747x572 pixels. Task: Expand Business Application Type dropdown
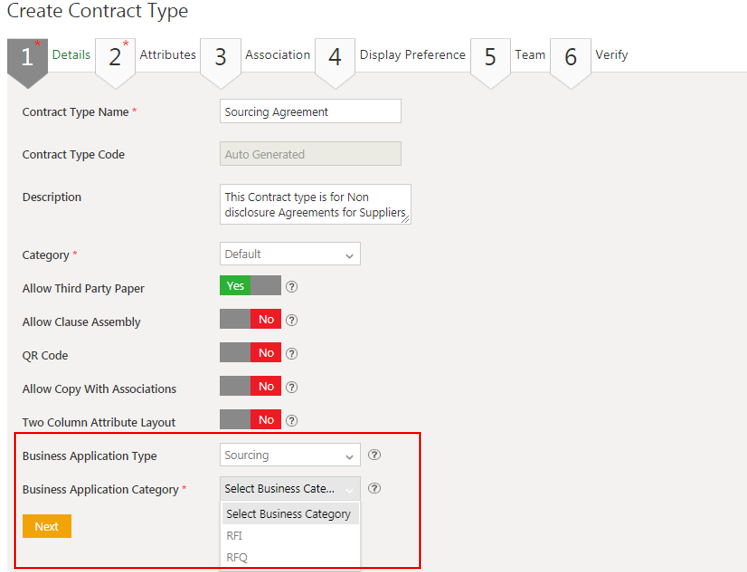click(290, 455)
